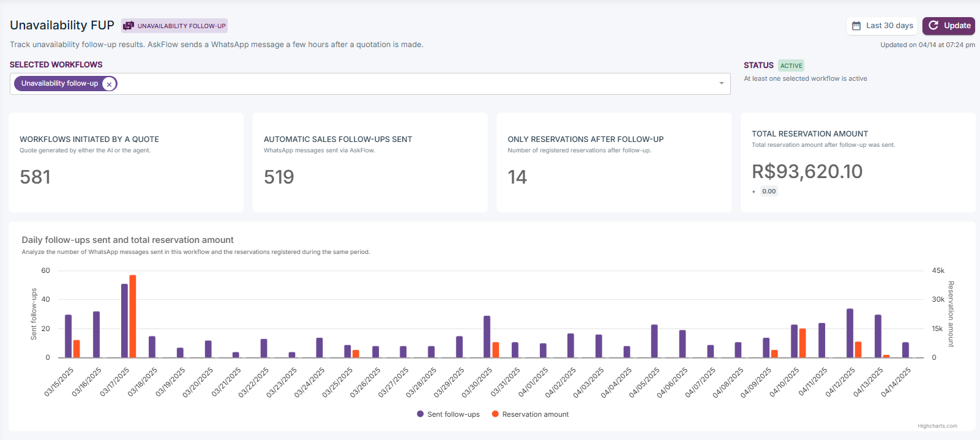This screenshot has width=980, height=440.
Task: Click the tallest orange bar on 03/17/2025
Action: click(133, 316)
